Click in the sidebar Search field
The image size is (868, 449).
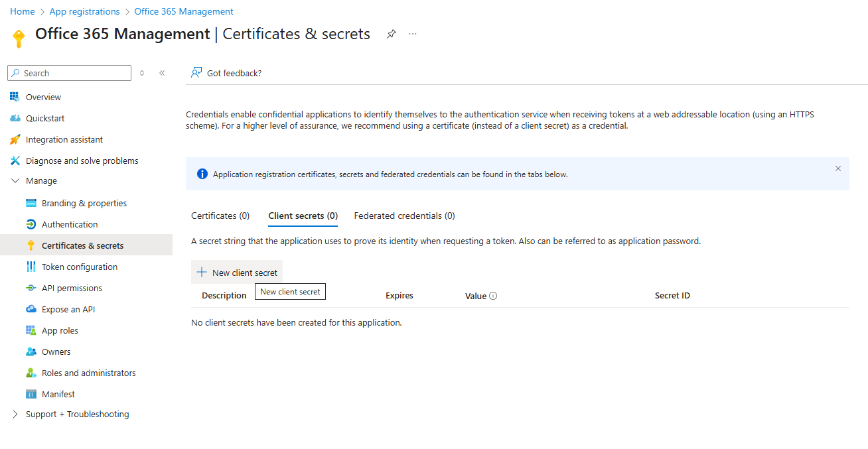coord(70,73)
